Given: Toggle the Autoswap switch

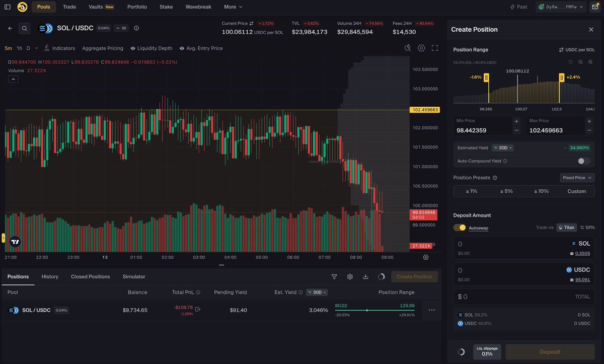Looking at the screenshot, I should [460, 228].
